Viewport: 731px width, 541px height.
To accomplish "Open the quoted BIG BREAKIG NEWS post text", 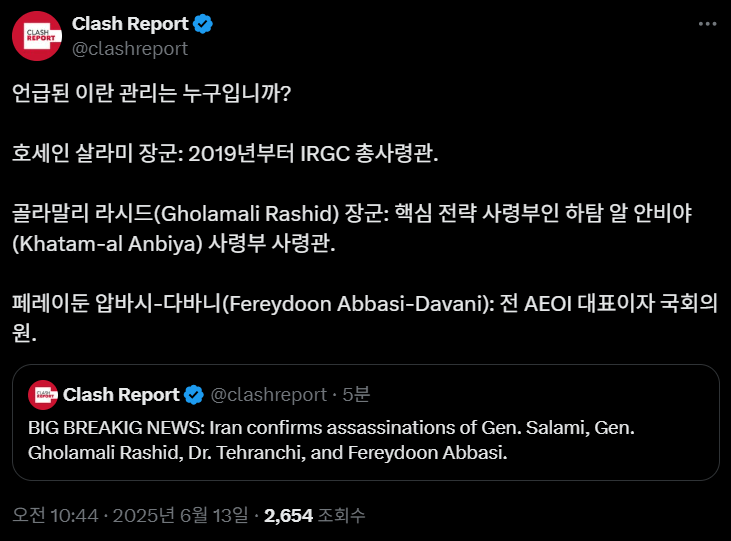I will 331,440.
